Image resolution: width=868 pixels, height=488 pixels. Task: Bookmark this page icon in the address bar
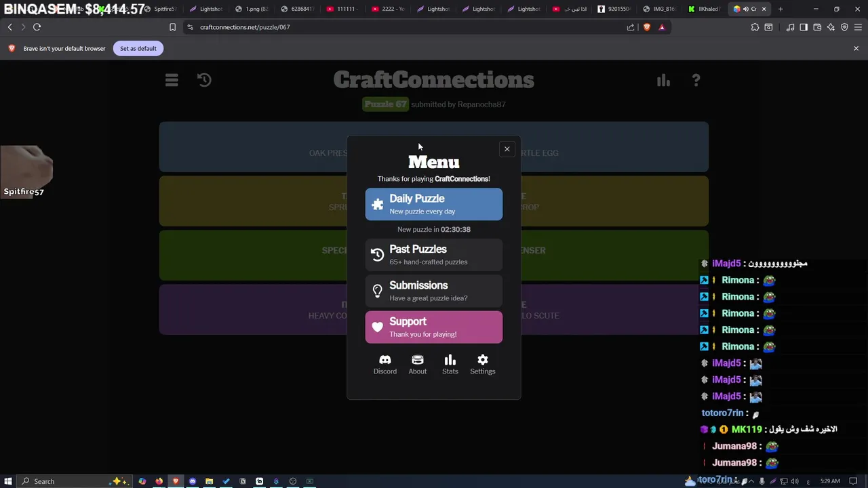[x=172, y=27]
